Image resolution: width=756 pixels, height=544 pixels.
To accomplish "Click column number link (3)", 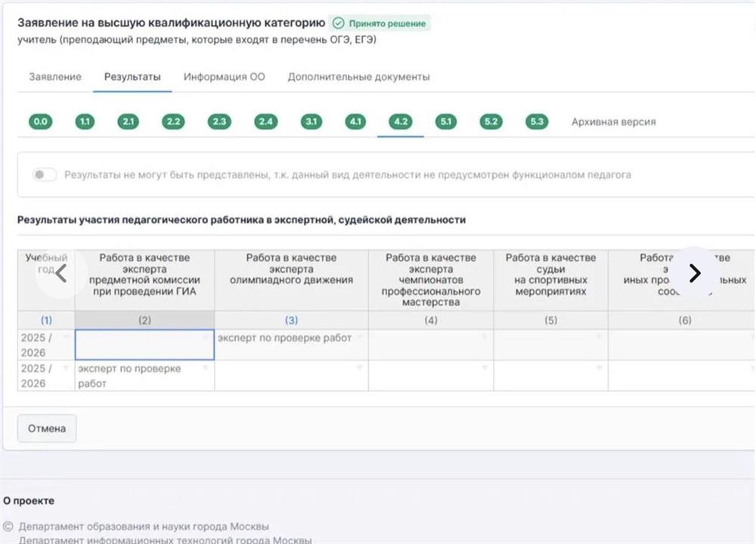I will [291, 320].
